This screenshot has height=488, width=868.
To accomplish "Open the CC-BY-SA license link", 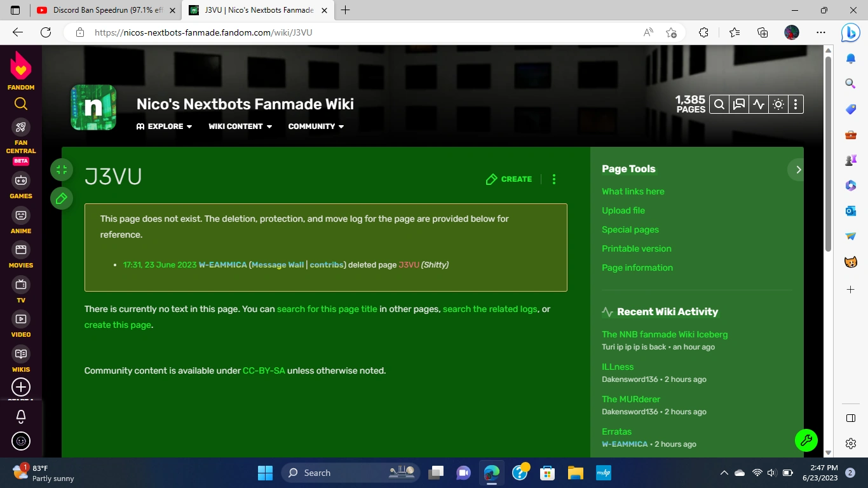I will (264, 371).
